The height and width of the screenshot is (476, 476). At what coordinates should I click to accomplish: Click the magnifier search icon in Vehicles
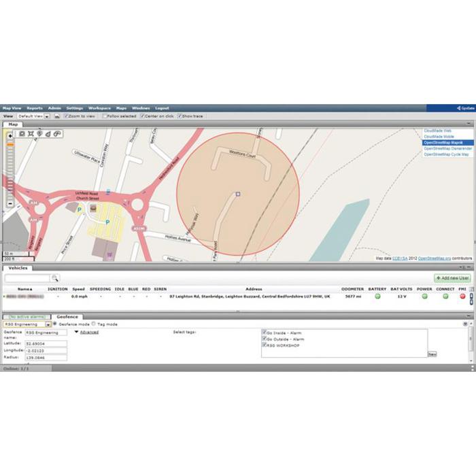point(55,278)
